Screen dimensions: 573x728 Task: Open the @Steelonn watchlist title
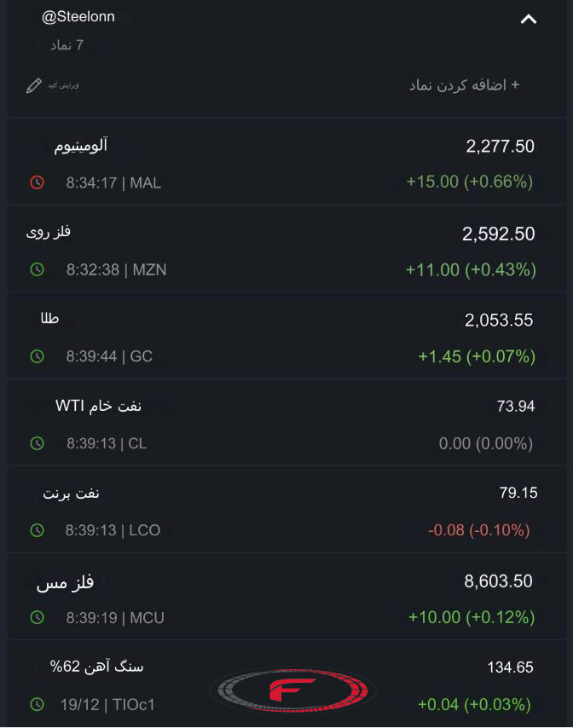pyautogui.click(x=78, y=17)
